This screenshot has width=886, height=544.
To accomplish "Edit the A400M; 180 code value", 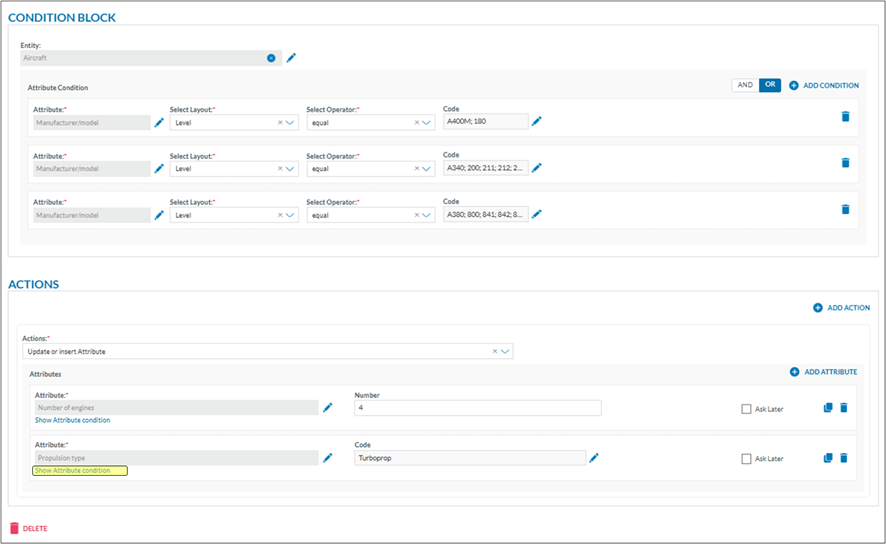I will coord(536,121).
